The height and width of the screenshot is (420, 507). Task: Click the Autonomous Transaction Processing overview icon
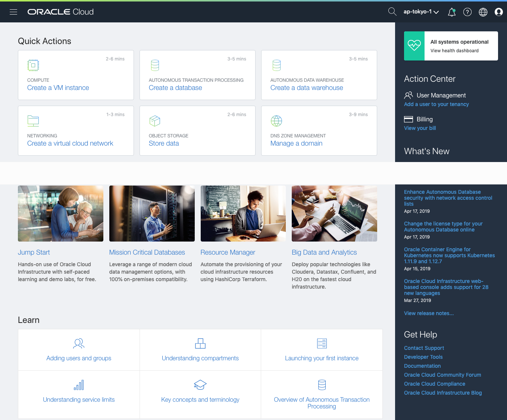click(322, 385)
